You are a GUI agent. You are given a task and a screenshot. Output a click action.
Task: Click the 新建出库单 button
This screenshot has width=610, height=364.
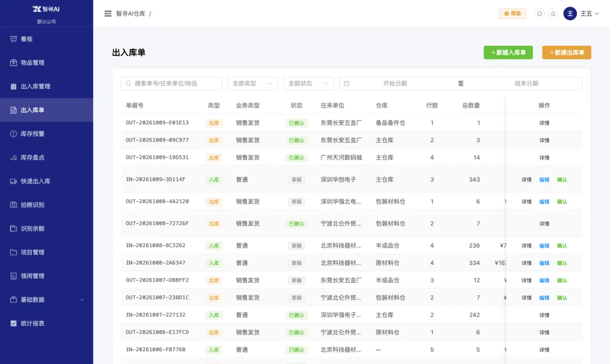pos(567,52)
